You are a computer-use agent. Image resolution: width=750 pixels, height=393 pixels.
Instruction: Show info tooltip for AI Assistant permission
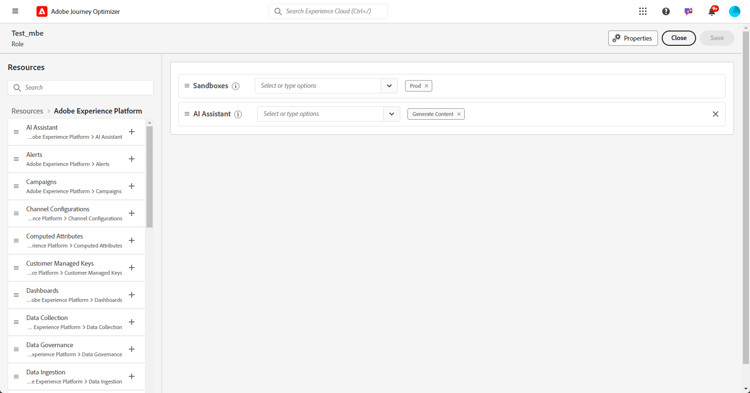tap(238, 114)
